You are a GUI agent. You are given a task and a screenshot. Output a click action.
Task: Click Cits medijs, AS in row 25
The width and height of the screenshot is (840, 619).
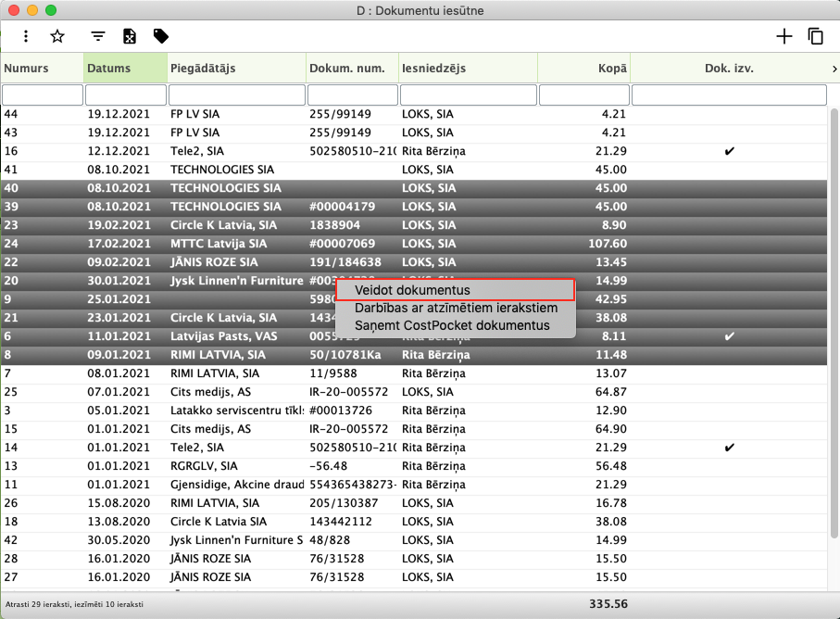click(x=210, y=392)
